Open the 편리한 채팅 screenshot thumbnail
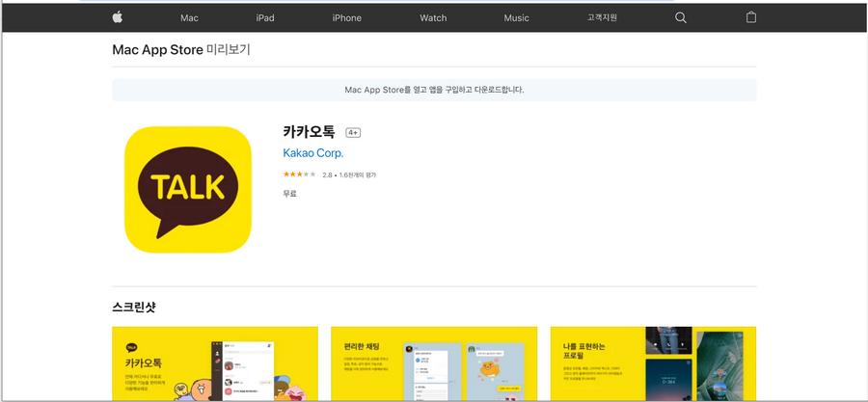868x402 pixels. tap(434, 363)
